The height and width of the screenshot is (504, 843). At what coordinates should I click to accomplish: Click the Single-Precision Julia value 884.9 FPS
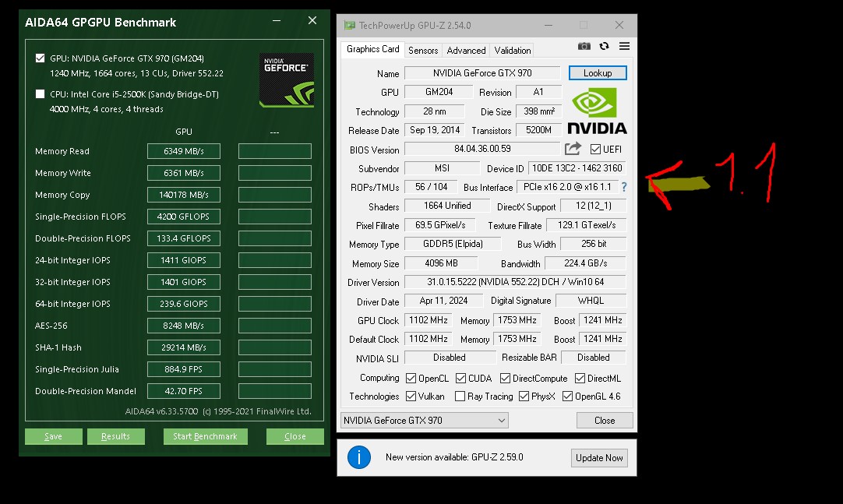pos(183,369)
